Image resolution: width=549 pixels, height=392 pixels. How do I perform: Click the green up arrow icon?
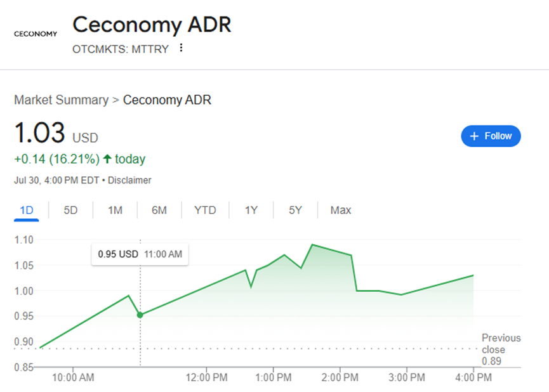[107, 159]
